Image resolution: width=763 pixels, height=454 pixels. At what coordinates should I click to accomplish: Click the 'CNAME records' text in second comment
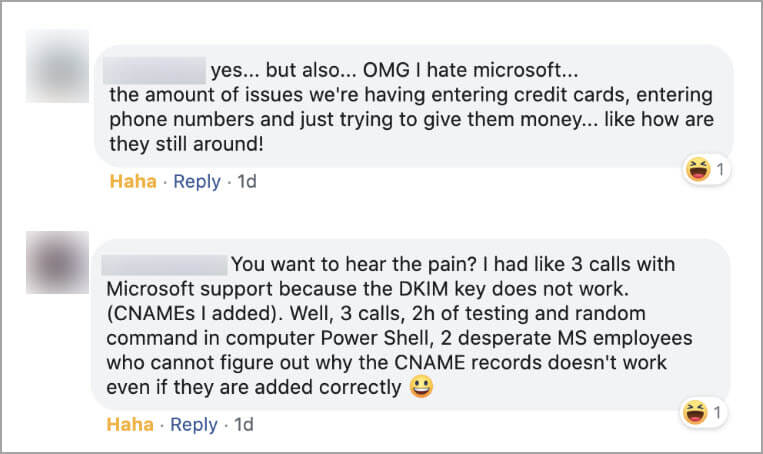pos(518,362)
